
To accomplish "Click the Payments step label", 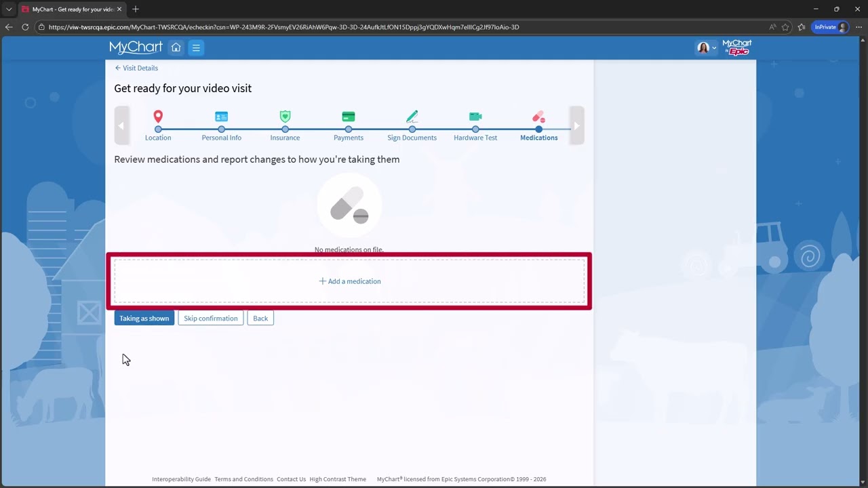I will tap(349, 138).
